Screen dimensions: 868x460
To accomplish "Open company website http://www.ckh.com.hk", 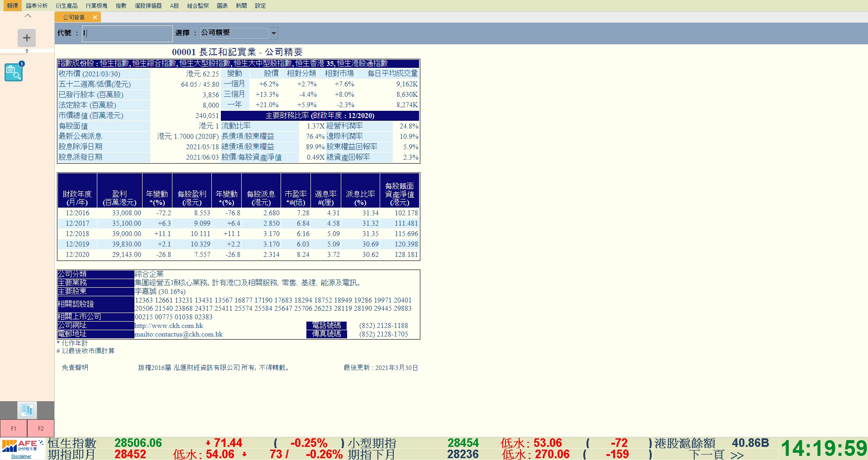I will tap(169, 326).
